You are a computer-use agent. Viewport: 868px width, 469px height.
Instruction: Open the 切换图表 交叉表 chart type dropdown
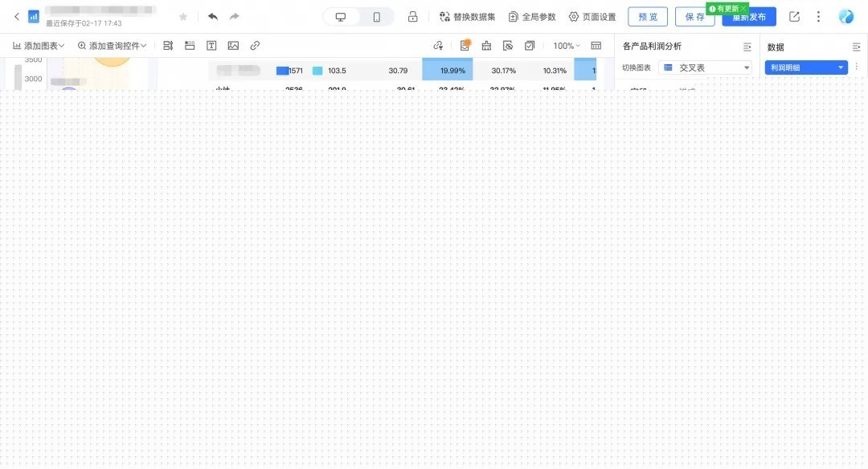(x=706, y=67)
